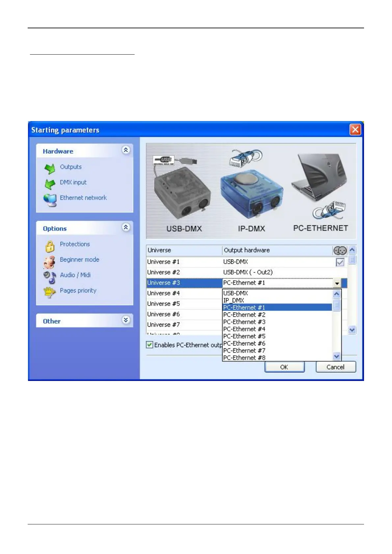Viewport: 392px width, 554px height.
Task: Collapse the Options panel section
Action: pos(126,227)
